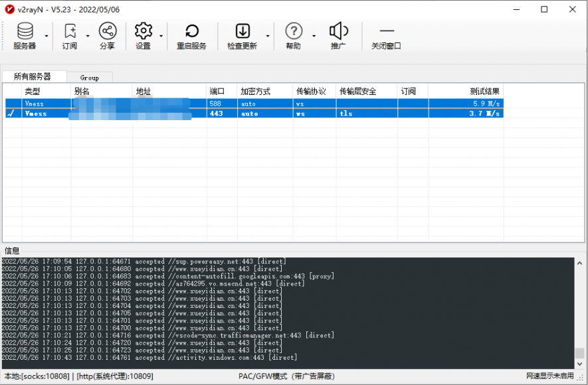Click the active-server checkmark icon
This screenshot has height=385, width=588.
click(11, 113)
